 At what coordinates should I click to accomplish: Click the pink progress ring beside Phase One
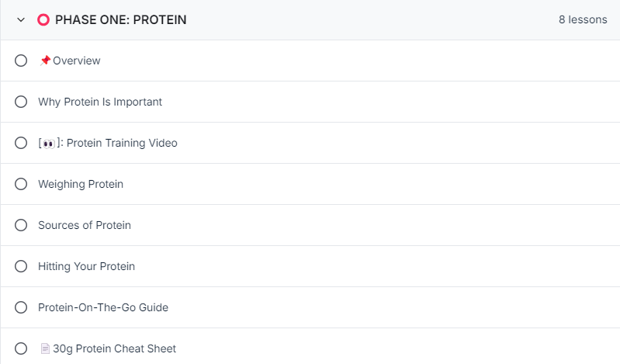(x=43, y=19)
